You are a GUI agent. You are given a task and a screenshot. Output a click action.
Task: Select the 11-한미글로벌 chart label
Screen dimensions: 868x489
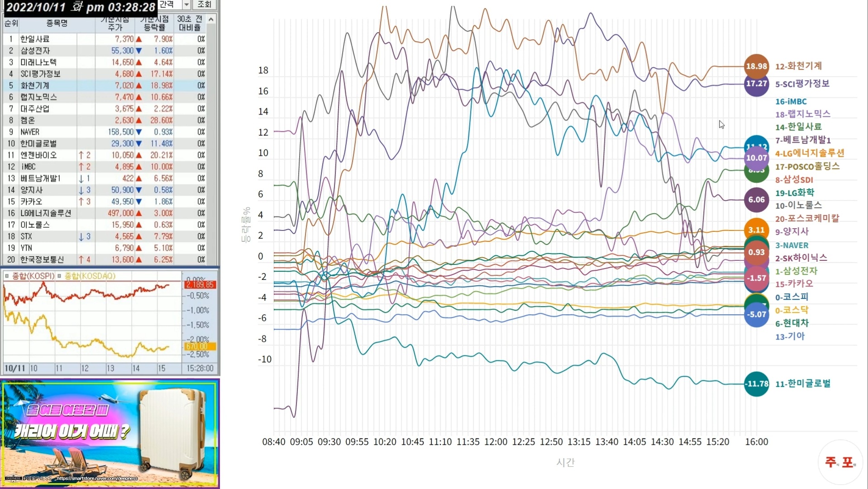point(803,384)
